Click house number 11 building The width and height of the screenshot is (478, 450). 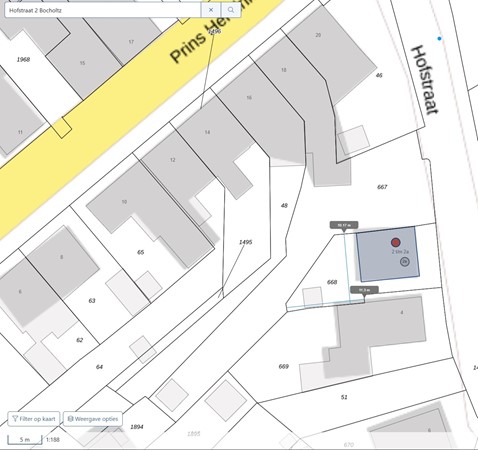tap(20, 132)
